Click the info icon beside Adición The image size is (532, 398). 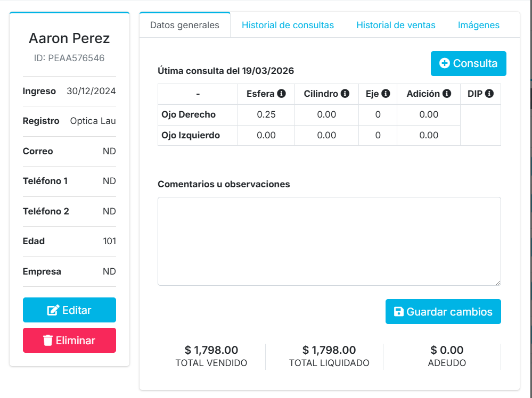pos(447,94)
